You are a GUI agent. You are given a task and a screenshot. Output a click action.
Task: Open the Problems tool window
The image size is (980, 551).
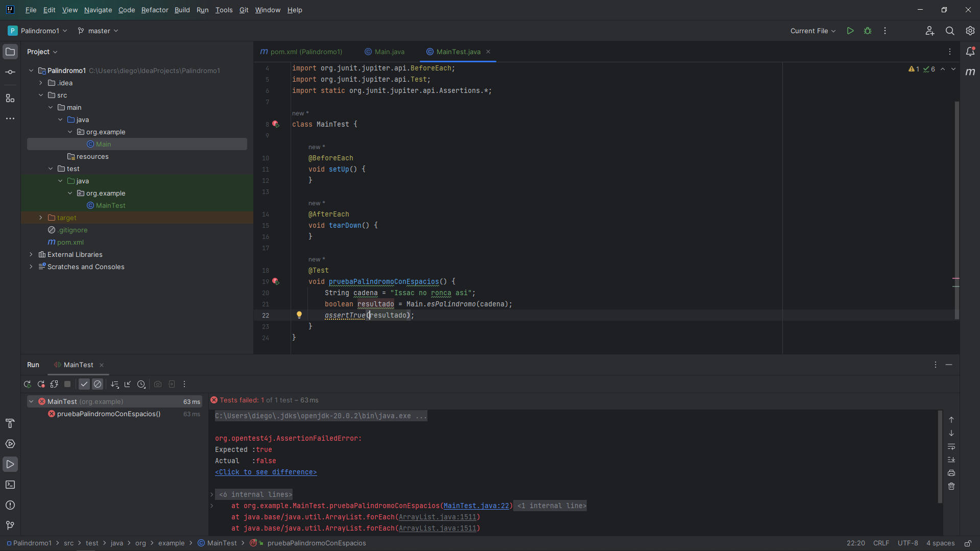(10, 505)
